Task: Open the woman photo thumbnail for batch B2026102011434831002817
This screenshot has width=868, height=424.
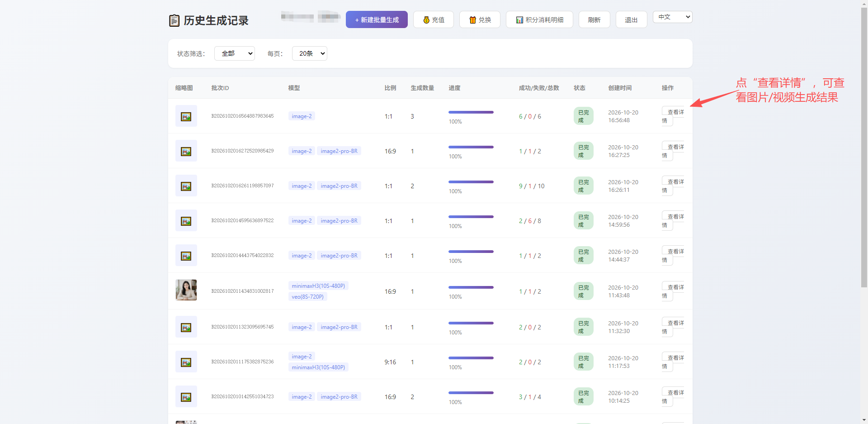Action: point(186,290)
